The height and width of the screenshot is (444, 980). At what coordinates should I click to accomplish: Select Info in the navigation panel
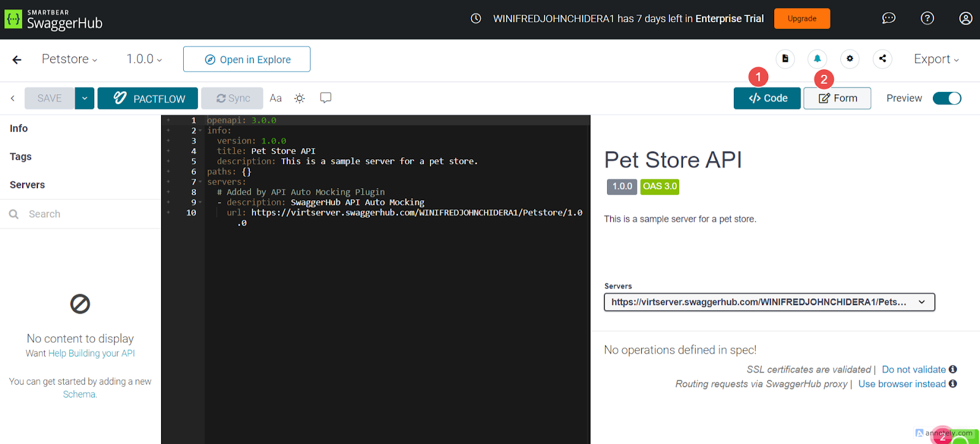click(19, 129)
